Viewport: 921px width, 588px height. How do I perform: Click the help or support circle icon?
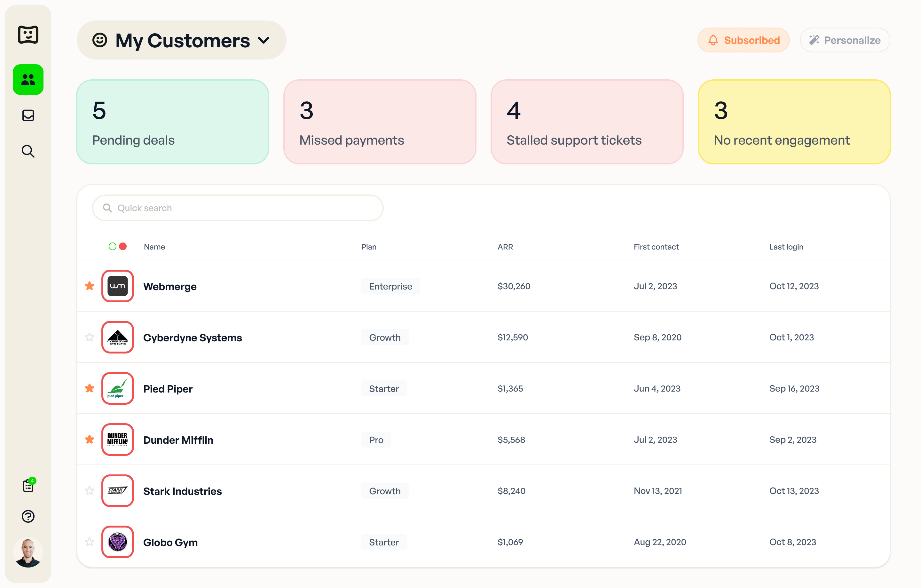[x=28, y=516]
